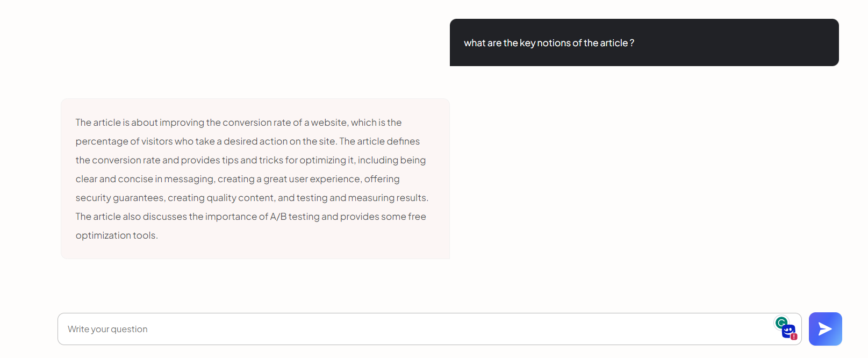Select the AI answer message box

click(255, 178)
